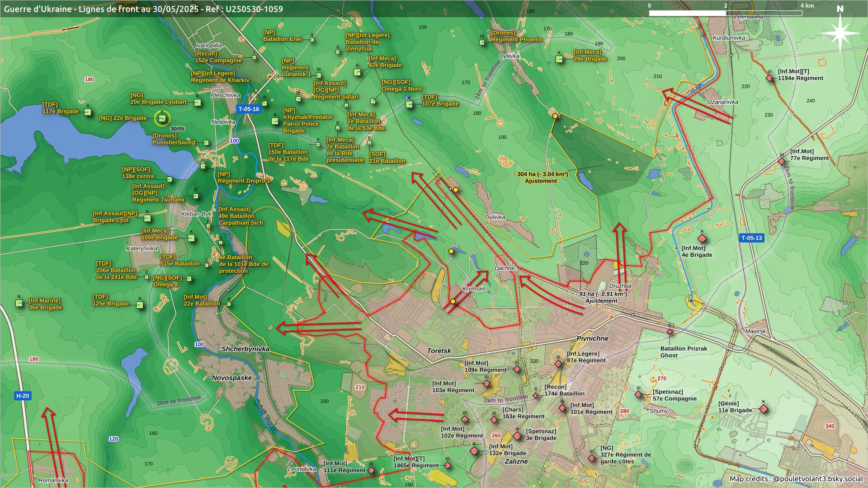Image resolution: width=868 pixels, height=488 pixels.
Task: Click the Druzhba village label
Action: click(x=620, y=286)
